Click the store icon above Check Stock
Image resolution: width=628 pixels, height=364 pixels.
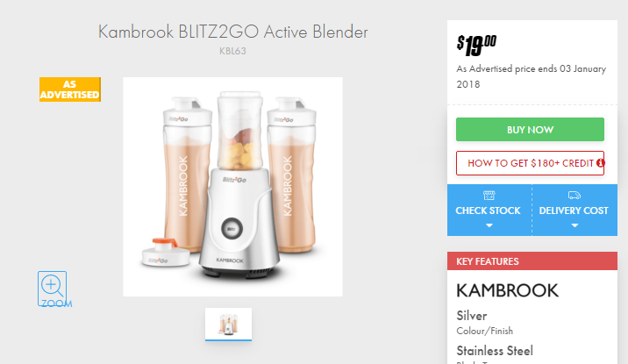(x=489, y=196)
